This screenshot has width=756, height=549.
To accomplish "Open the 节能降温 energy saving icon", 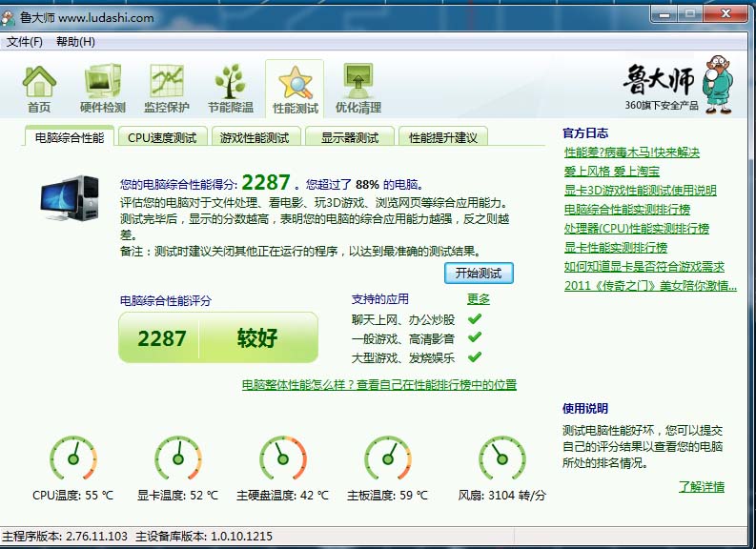I will (231, 90).
